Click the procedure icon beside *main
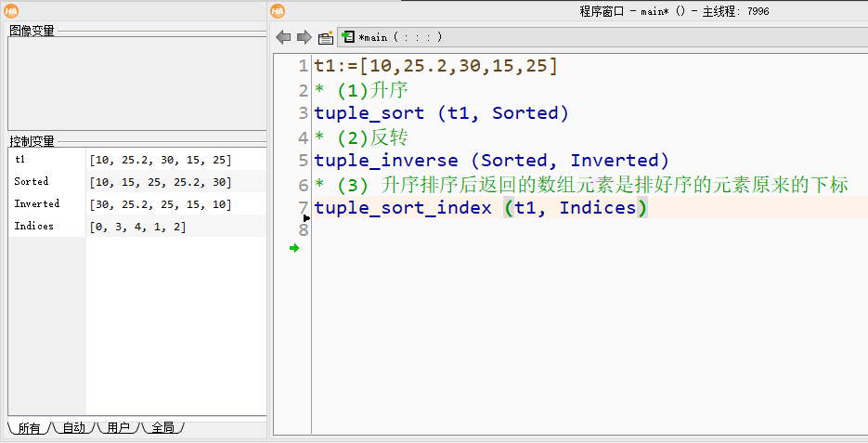This screenshot has width=868, height=443. point(348,36)
